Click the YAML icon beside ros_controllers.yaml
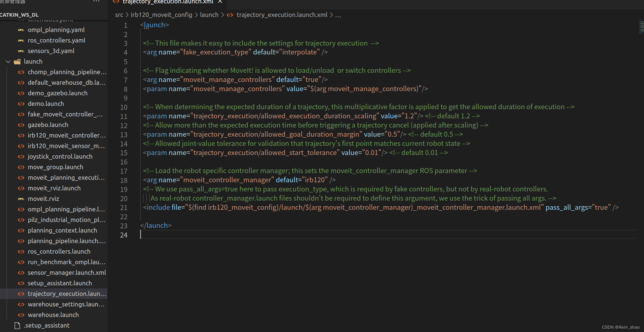This screenshot has height=332, width=644. [x=21, y=40]
